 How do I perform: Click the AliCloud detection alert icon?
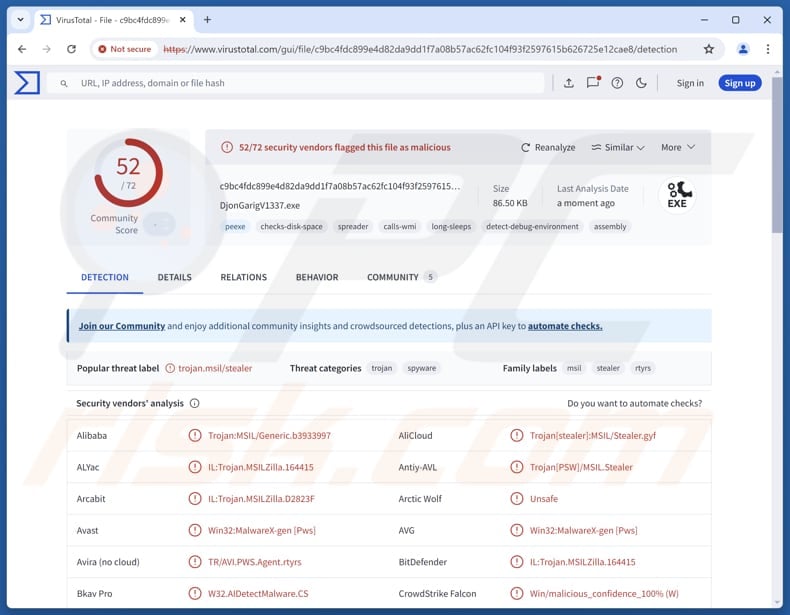click(516, 435)
